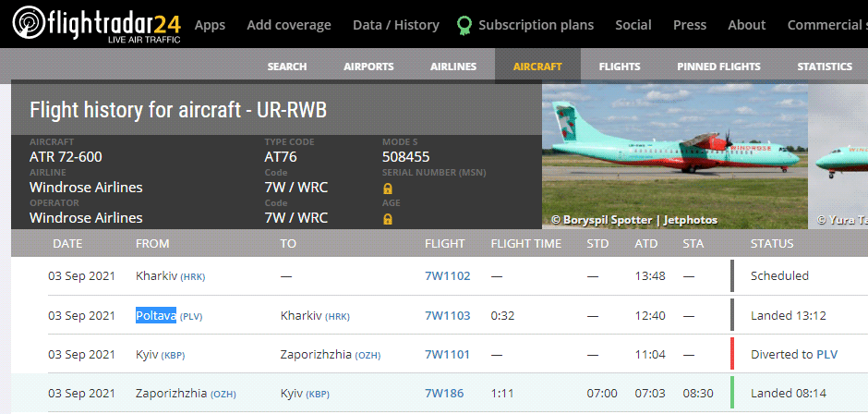Open the Data / History menu

point(396,25)
